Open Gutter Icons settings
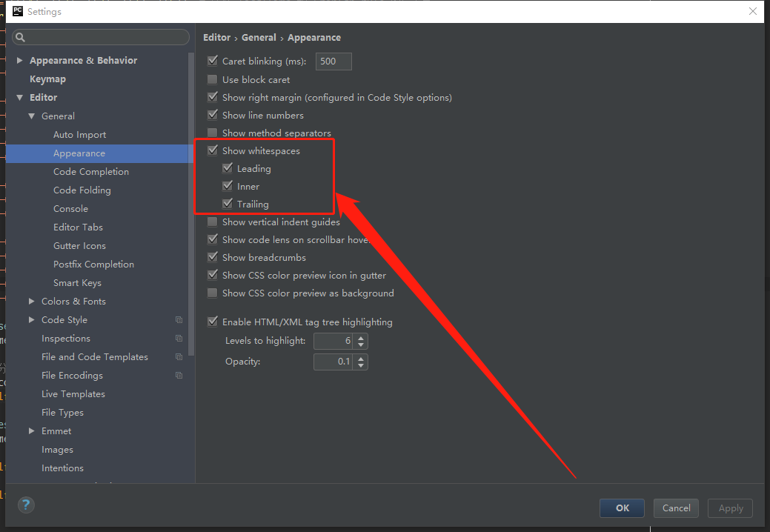The width and height of the screenshot is (770, 532). pos(79,246)
